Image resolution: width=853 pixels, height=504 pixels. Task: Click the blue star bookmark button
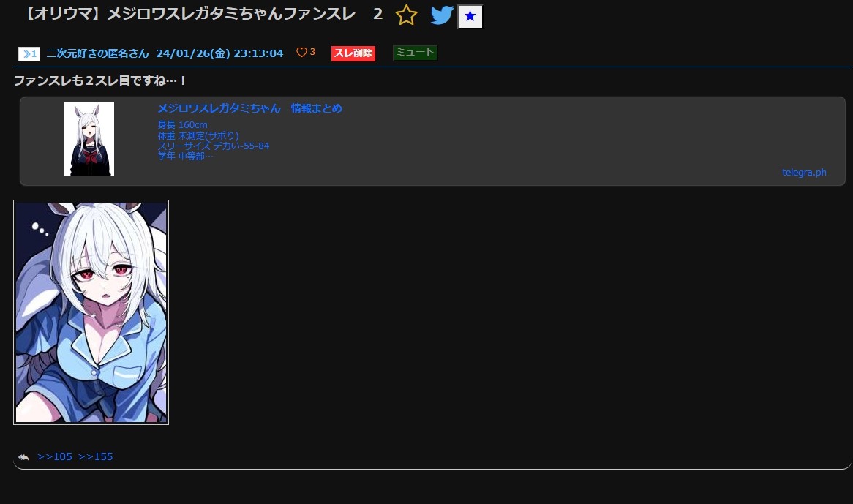[470, 16]
